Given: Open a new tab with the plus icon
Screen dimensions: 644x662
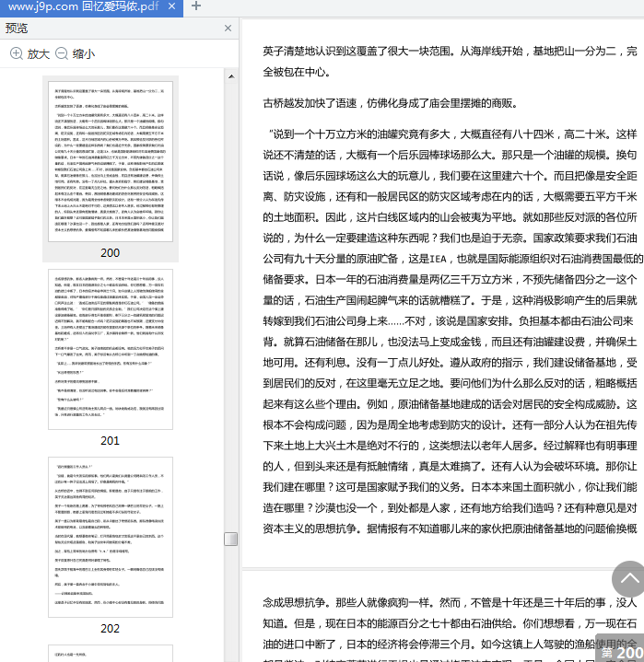Looking at the screenshot, I should 196,6.
